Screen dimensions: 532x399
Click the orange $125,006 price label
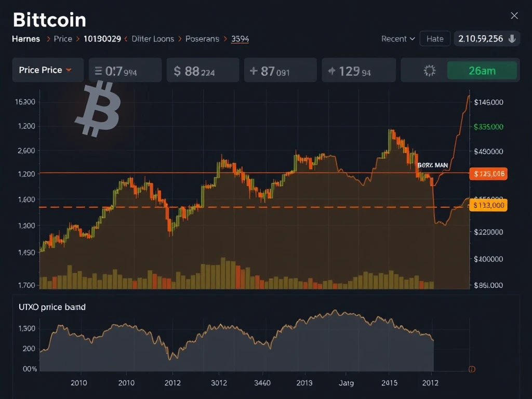coord(488,174)
